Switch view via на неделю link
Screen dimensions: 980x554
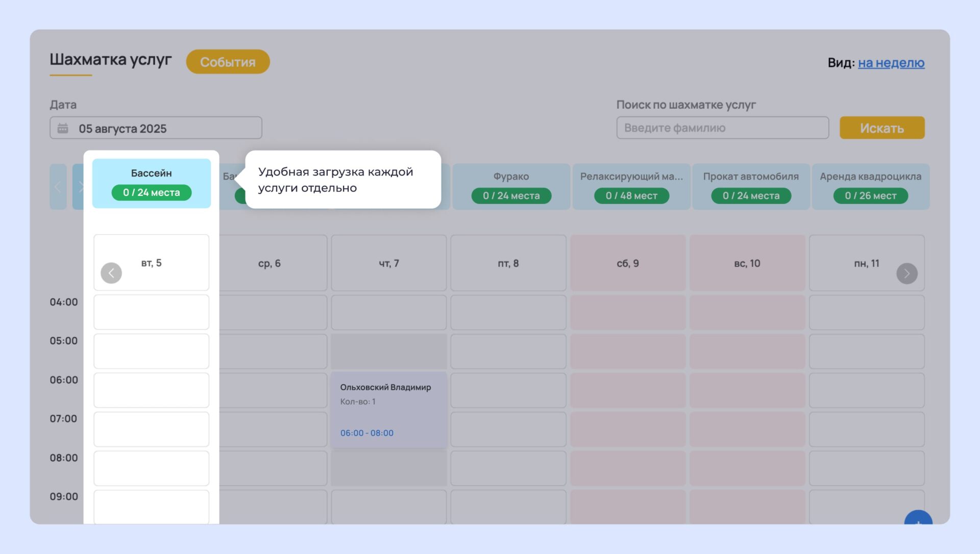[891, 63]
